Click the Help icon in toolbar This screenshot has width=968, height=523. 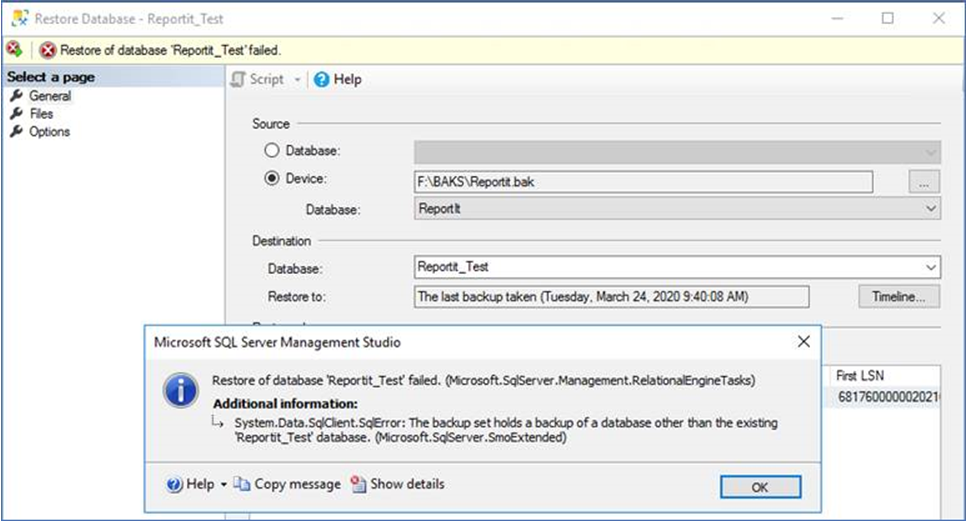point(321,80)
